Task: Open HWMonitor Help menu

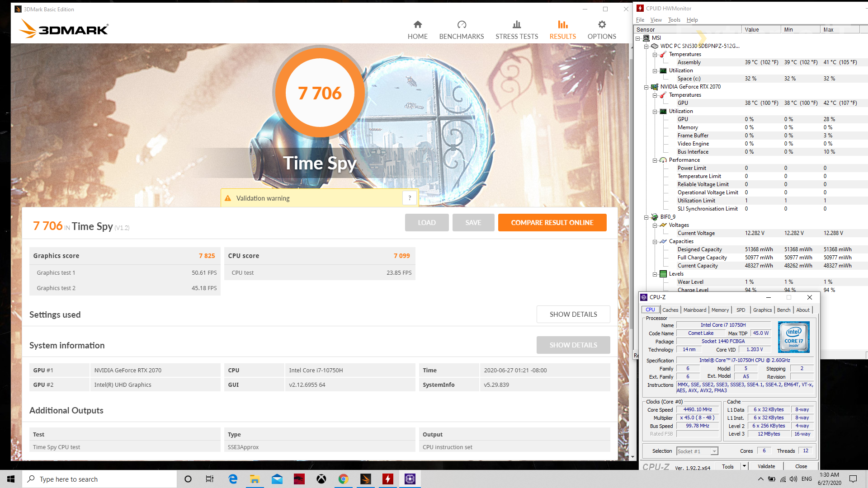Action: [x=692, y=20]
